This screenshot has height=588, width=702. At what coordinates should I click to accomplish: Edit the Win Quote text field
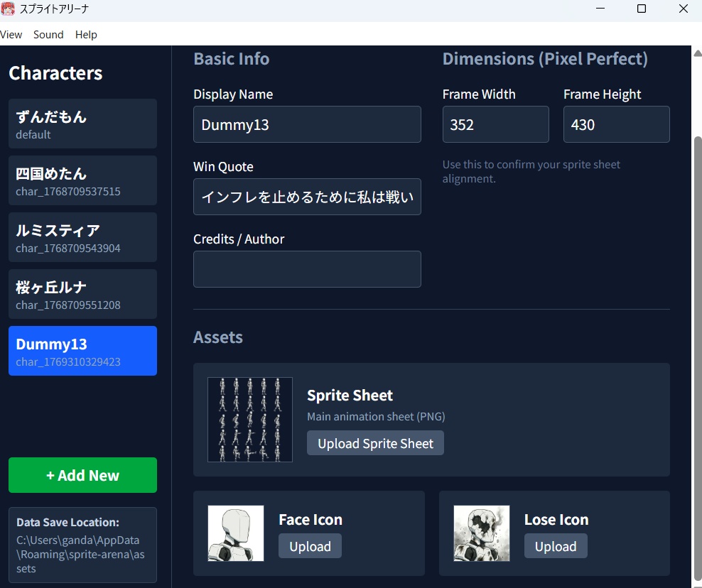[x=307, y=197]
